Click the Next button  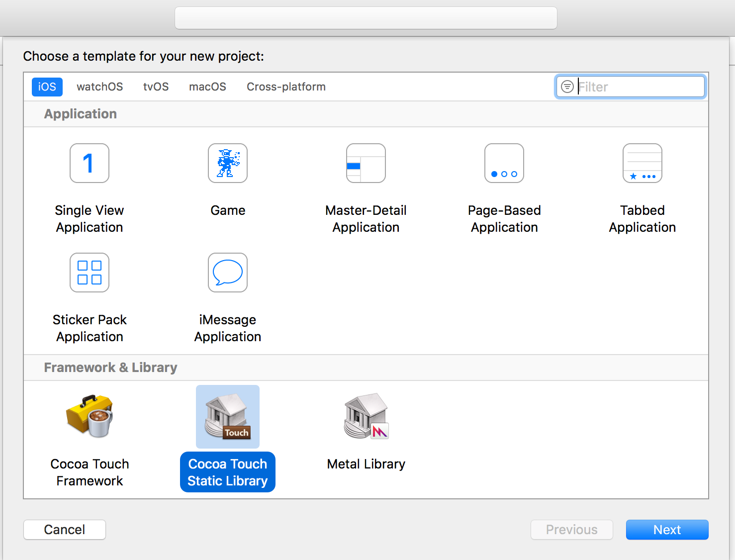tap(667, 530)
